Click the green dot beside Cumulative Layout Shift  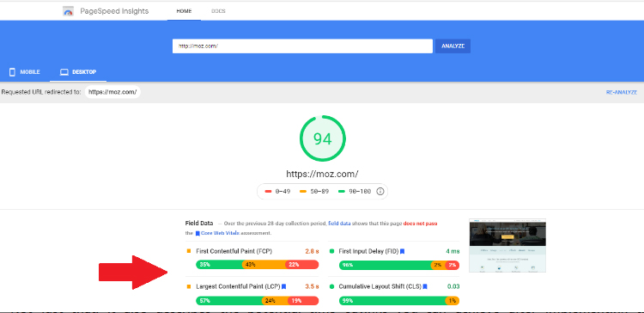331,286
